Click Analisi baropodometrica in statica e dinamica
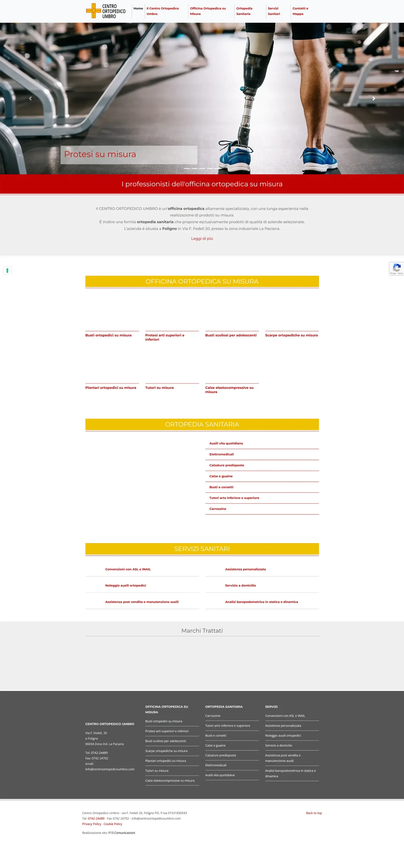Screen dimensions: 404x868 coord(261,602)
